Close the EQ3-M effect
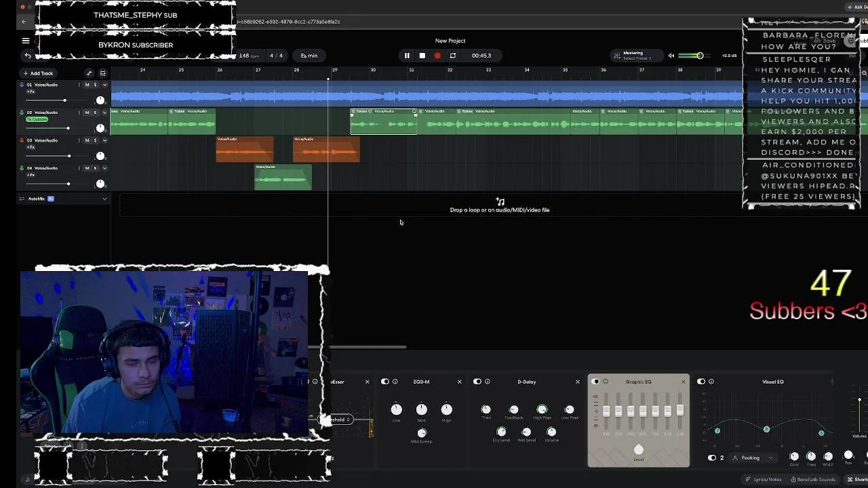This screenshot has height=488, width=868. click(x=459, y=382)
